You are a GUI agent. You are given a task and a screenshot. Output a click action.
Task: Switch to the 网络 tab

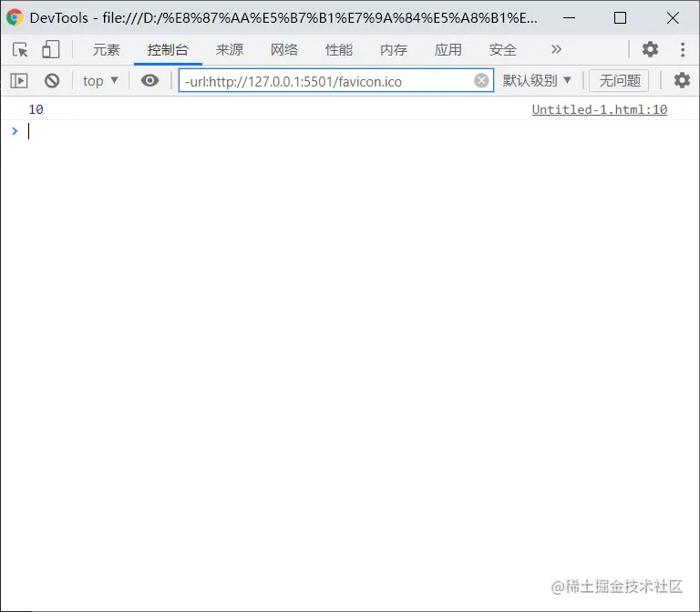click(x=284, y=49)
